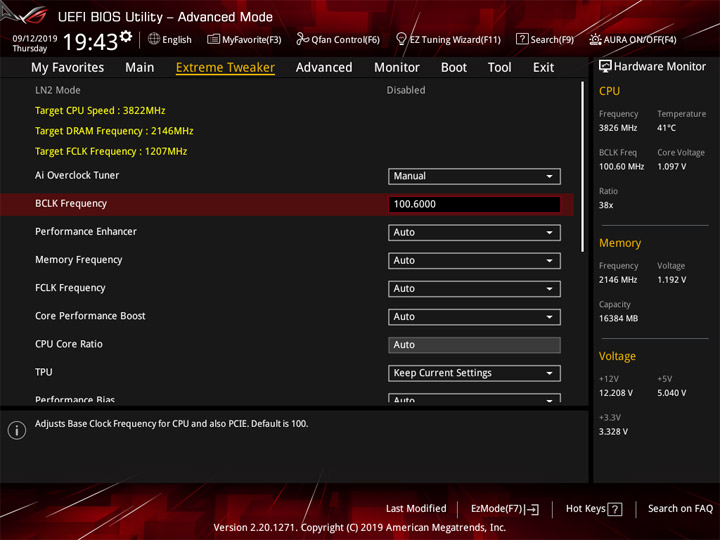Select the TPU label
The image size is (720, 540).
click(x=44, y=372)
